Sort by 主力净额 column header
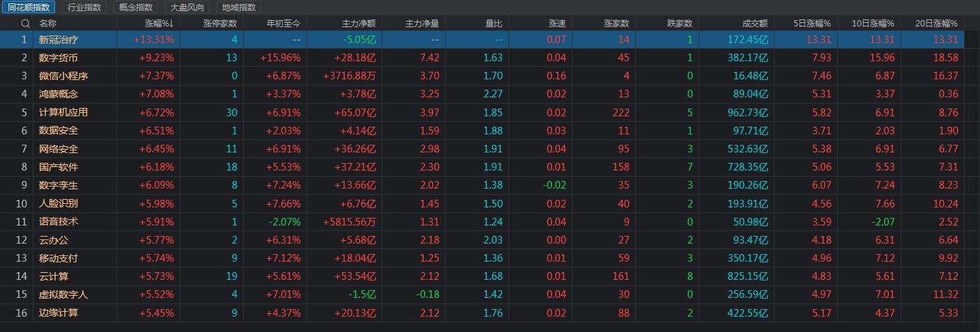This screenshot has height=332, width=980. click(359, 24)
